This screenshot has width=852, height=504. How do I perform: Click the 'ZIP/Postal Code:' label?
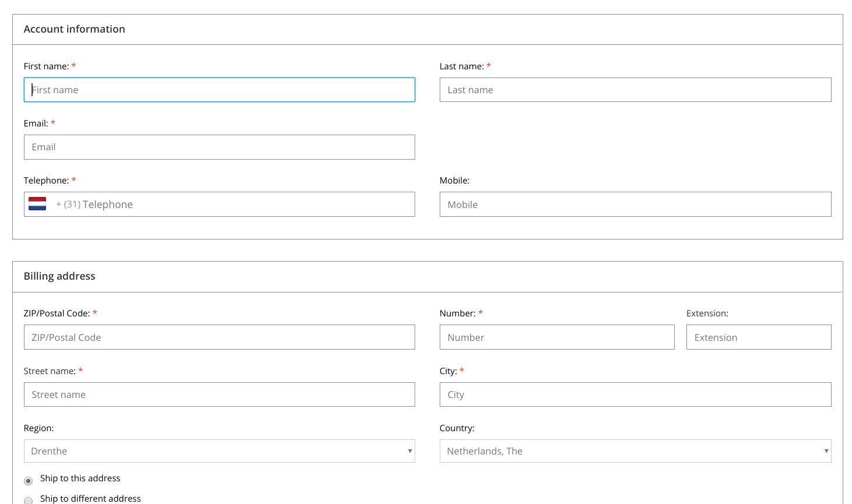(57, 313)
